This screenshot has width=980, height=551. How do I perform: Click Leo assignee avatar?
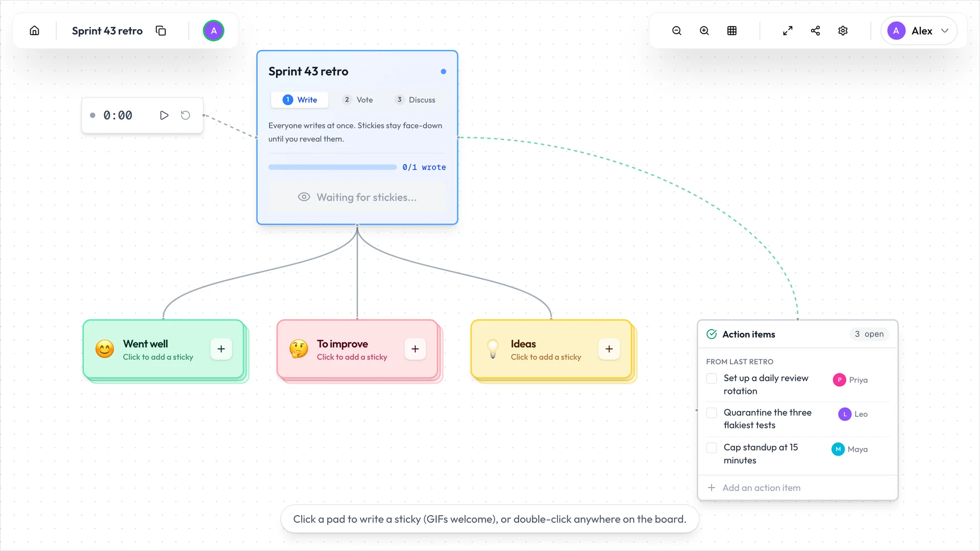845,414
